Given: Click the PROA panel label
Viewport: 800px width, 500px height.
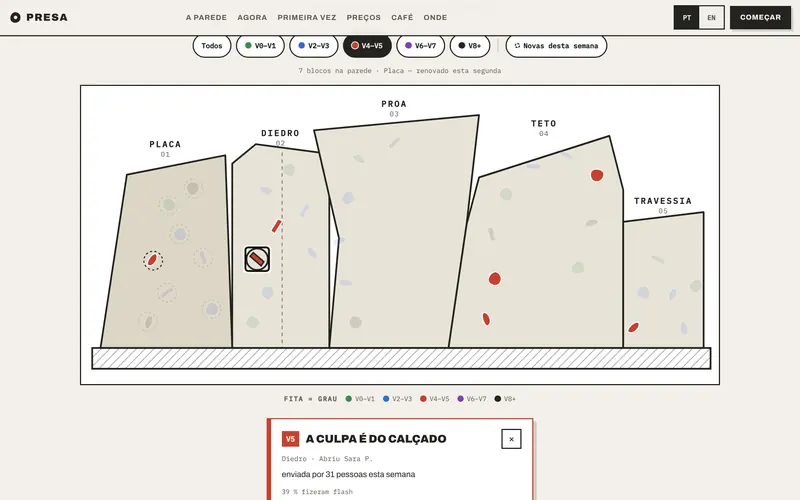Looking at the screenshot, I should click(394, 104).
